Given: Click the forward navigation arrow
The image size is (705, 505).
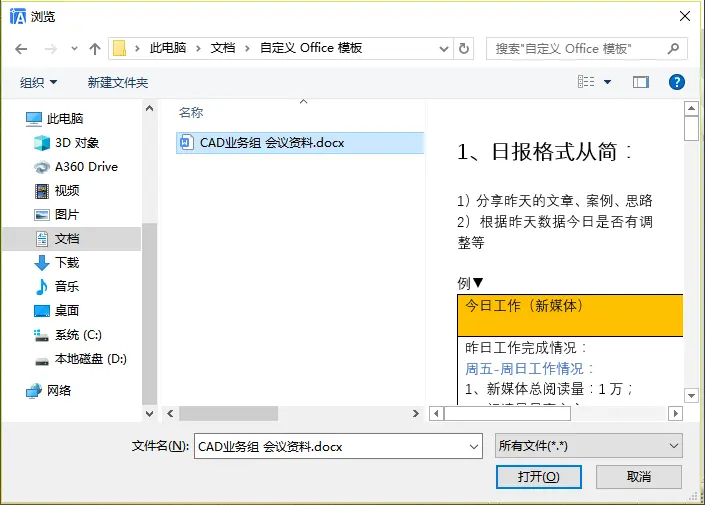Looking at the screenshot, I should [50, 49].
